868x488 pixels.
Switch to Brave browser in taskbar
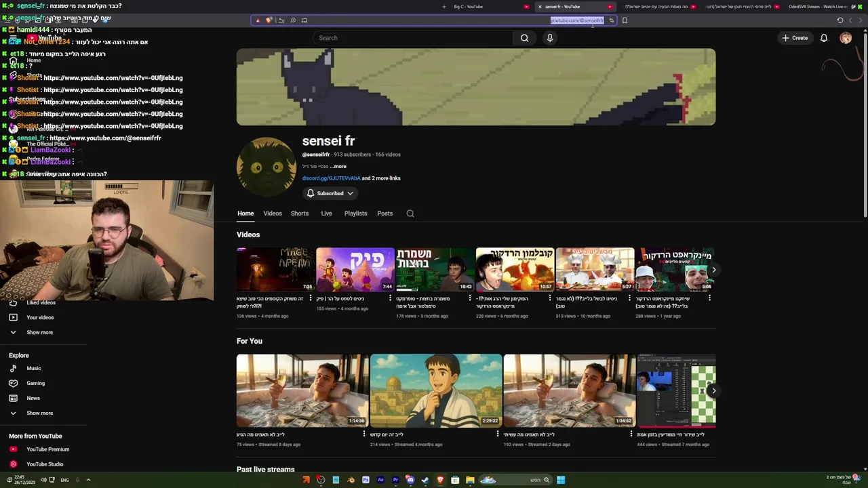point(440,480)
